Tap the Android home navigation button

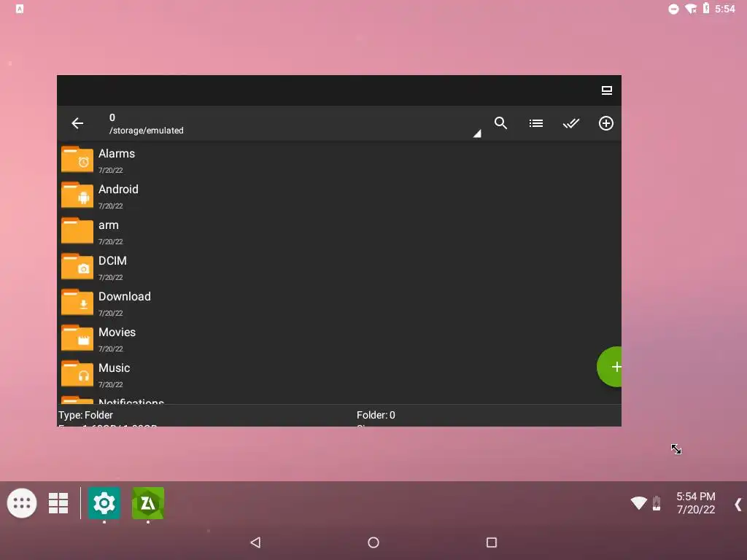point(373,542)
